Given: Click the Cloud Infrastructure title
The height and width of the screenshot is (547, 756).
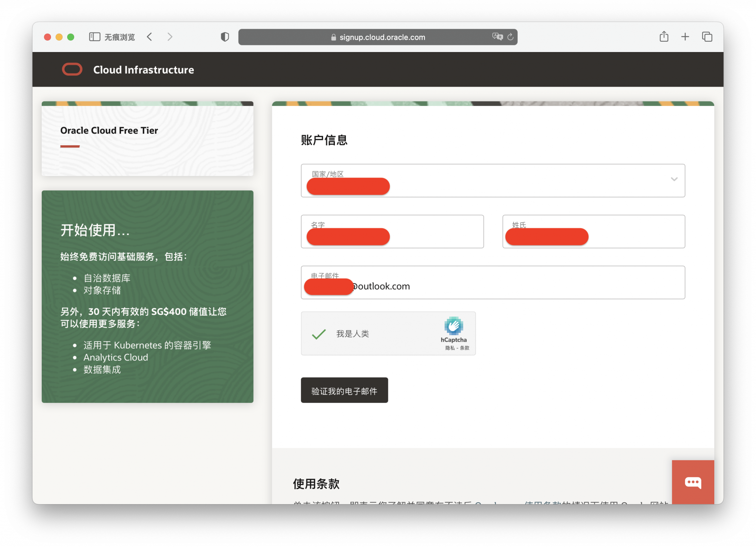Looking at the screenshot, I should (144, 70).
